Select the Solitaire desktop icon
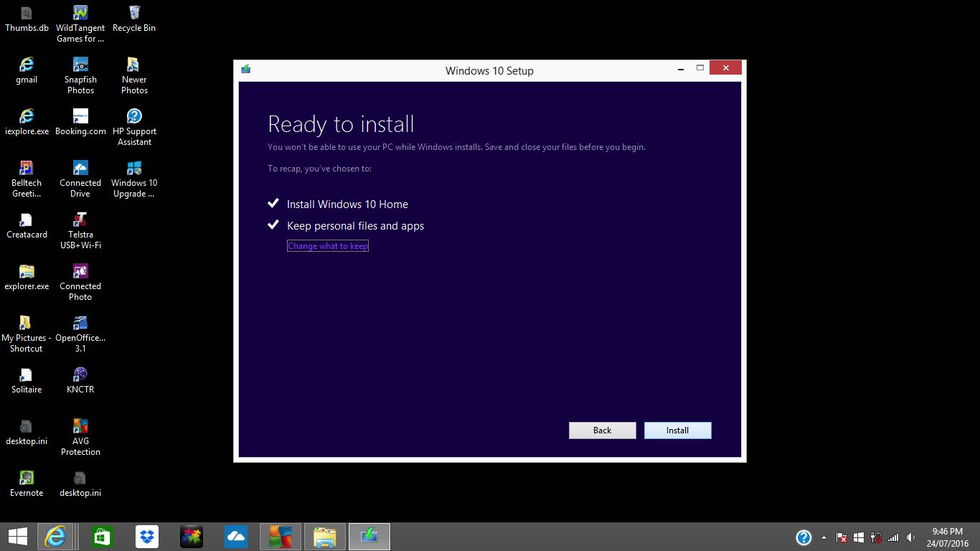 (27, 381)
